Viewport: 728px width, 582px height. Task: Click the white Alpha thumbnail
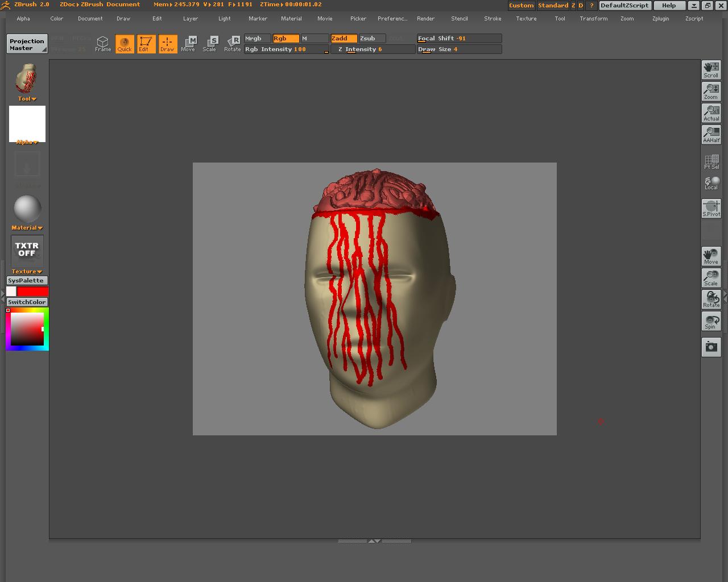27,123
